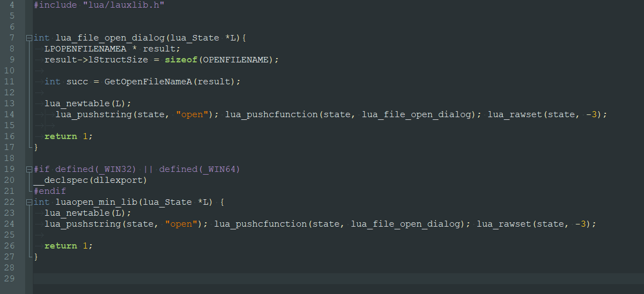This screenshot has height=294, width=644.
Task: Click line number 29 in the margin
Action: [9, 278]
